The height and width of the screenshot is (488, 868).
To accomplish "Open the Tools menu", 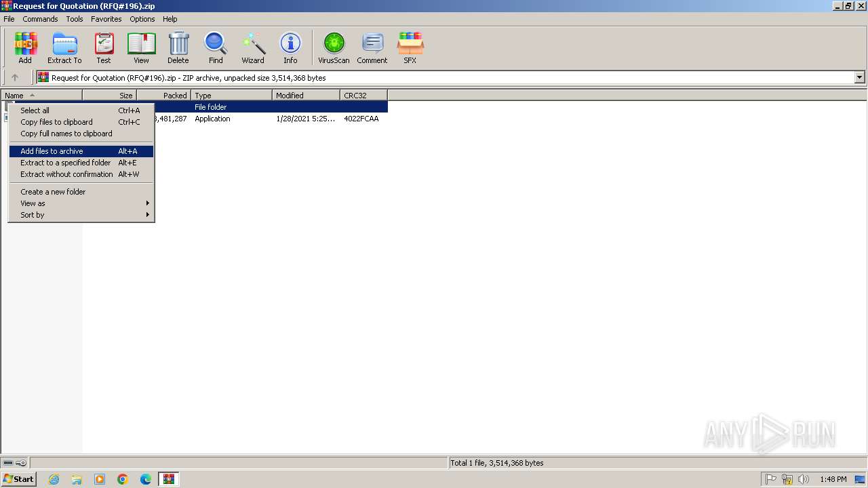I will [75, 19].
